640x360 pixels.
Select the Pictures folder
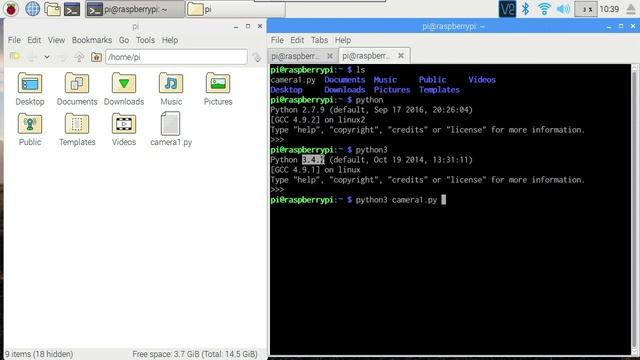(218, 89)
